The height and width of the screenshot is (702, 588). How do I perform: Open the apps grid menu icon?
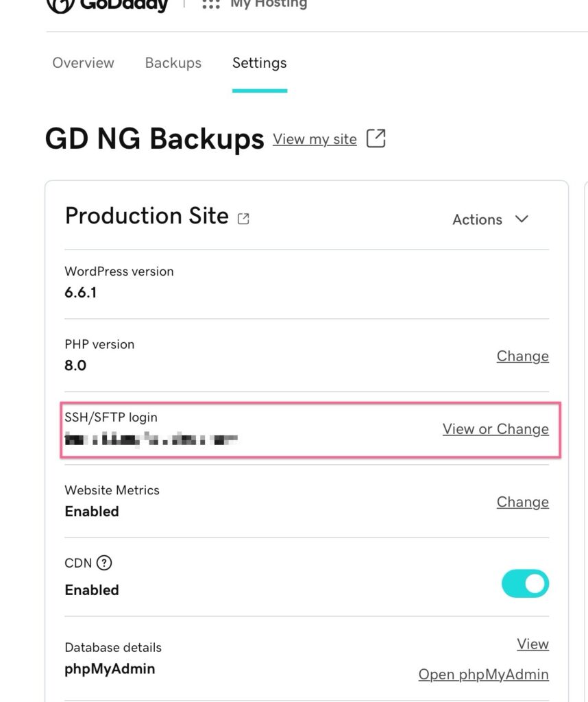tap(211, 4)
